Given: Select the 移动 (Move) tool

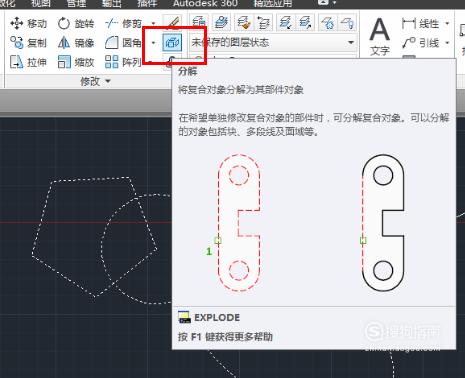Looking at the screenshot, I should [28, 24].
